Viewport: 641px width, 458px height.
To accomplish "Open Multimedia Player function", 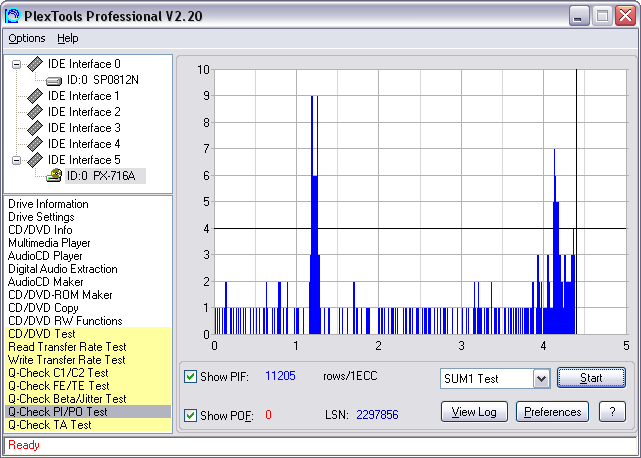I will (x=49, y=243).
